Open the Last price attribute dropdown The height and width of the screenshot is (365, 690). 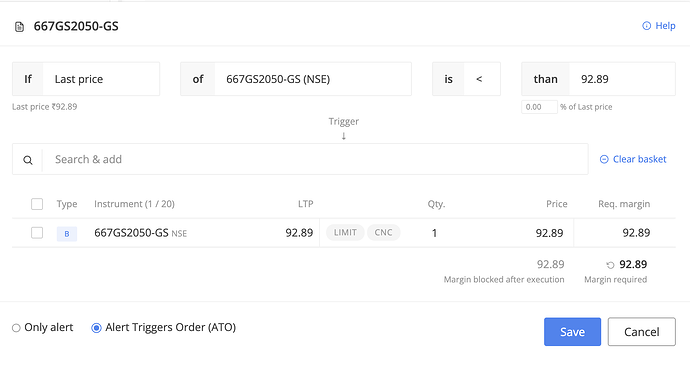tap(101, 79)
